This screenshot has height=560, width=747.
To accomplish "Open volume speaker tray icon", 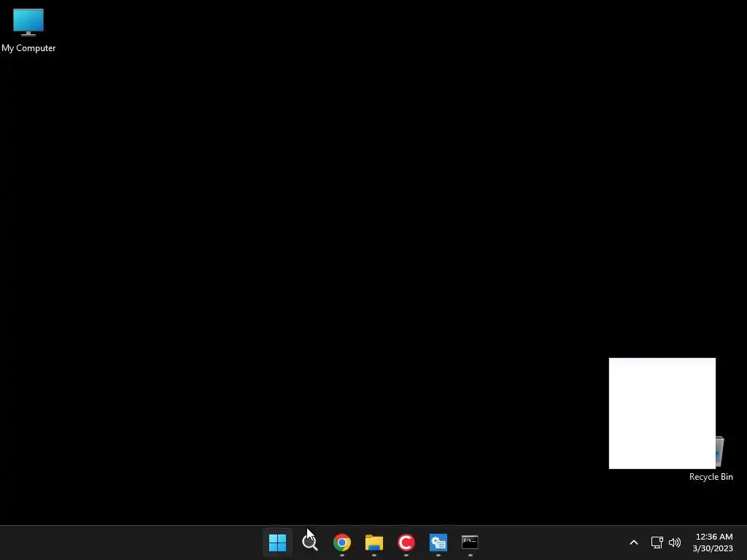I will [675, 542].
